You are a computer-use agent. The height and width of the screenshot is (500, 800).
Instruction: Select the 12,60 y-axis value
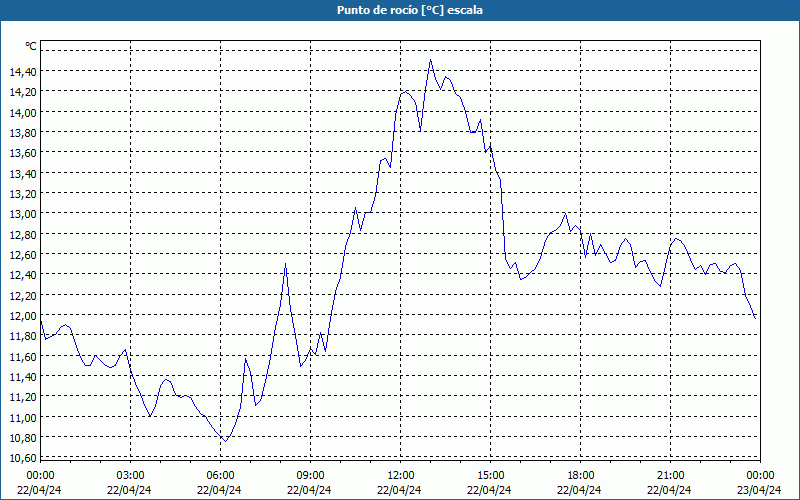click(23, 255)
